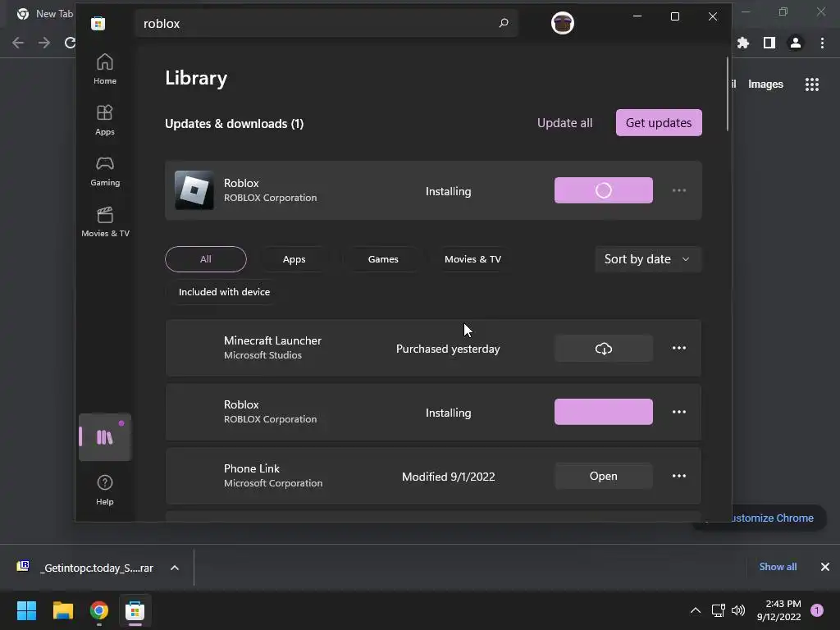840x630 pixels.
Task: Open clock and date 2:43 PM
Action: click(779, 610)
